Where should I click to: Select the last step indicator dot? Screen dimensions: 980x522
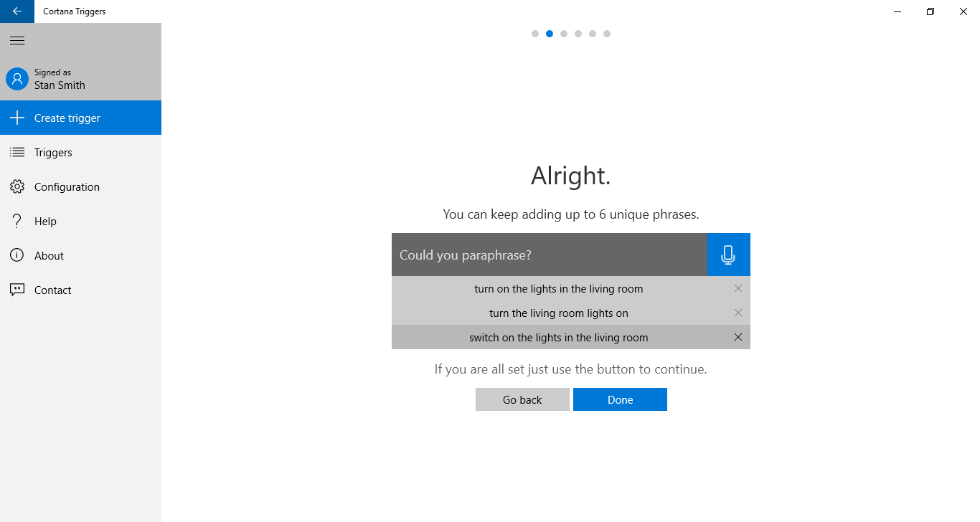pyautogui.click(x=607, y=34)
